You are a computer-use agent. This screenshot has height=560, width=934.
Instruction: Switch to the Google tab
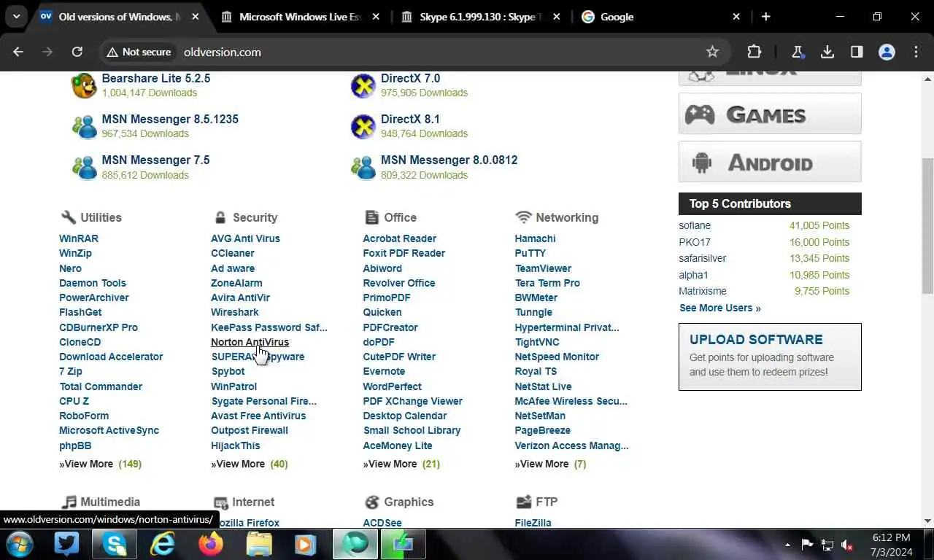click(660, 17)
